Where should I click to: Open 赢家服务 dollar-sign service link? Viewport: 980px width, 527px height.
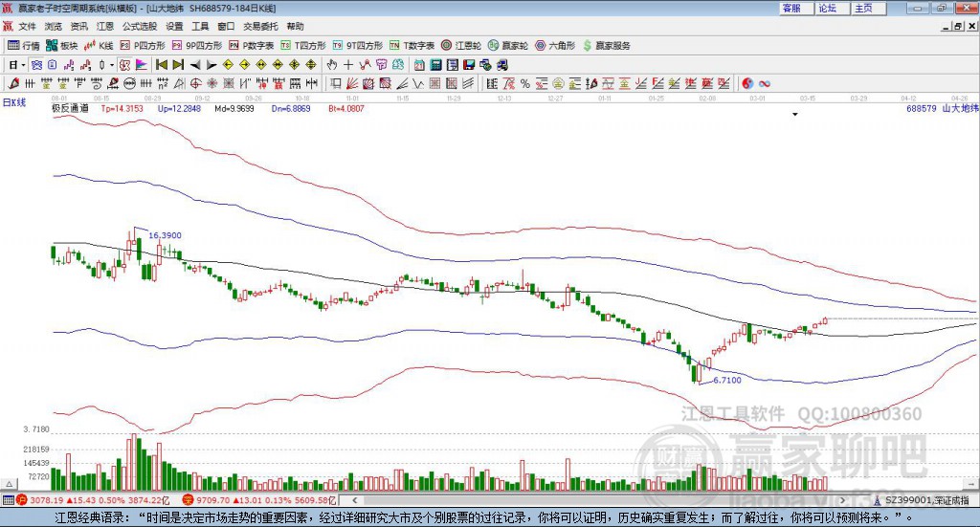[606, 46]
